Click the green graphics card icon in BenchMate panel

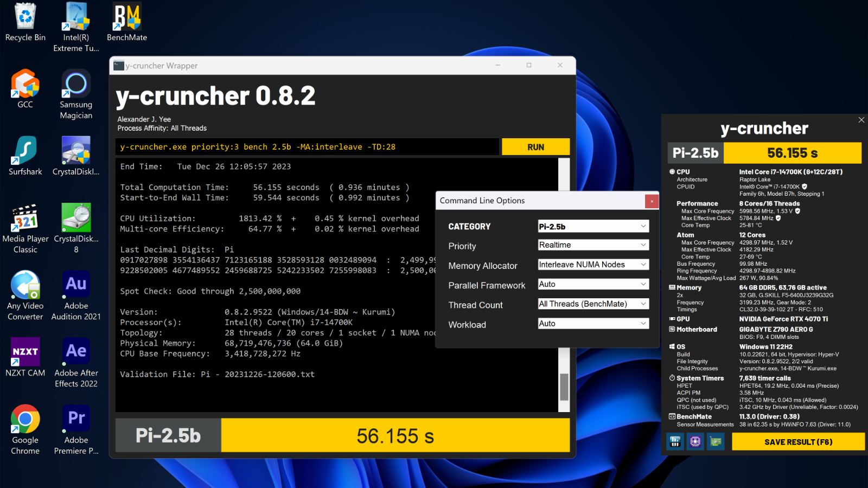716,441
